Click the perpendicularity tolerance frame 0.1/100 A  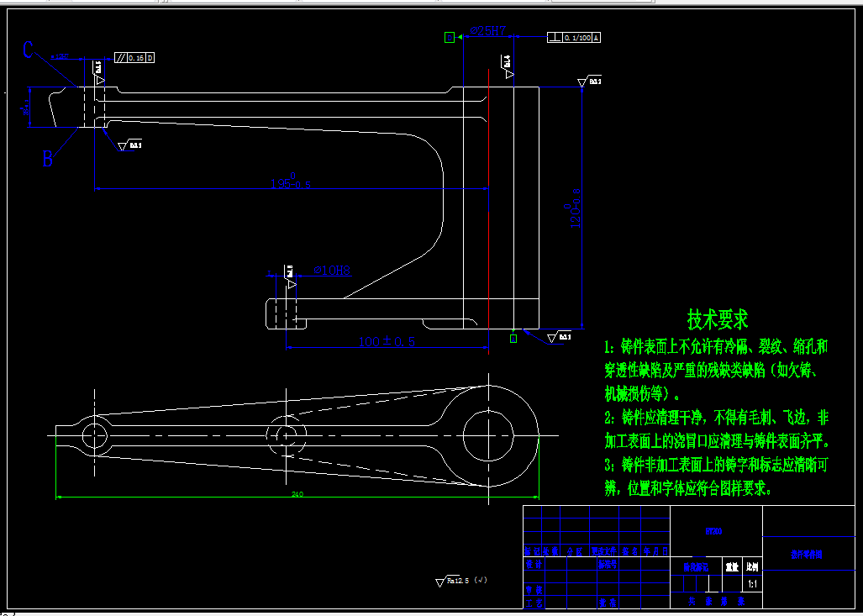coord(574,36)
